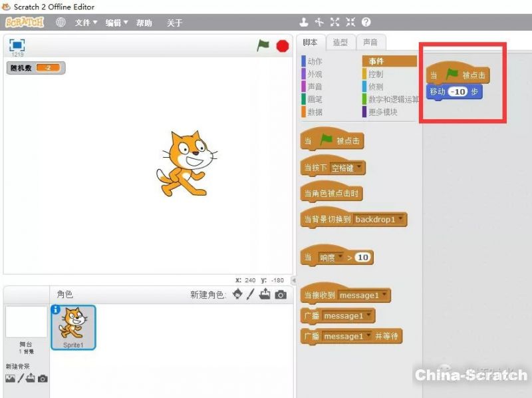This screenshot has width=532, height=398.
Task: Expand the 空格键 key dropdown
Action: pyautogui.click(x=360, y=168)
